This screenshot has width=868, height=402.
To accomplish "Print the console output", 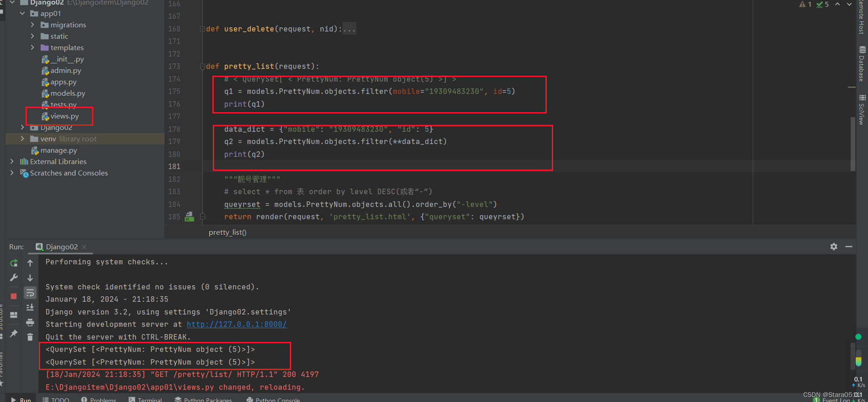I will [30, 322].
